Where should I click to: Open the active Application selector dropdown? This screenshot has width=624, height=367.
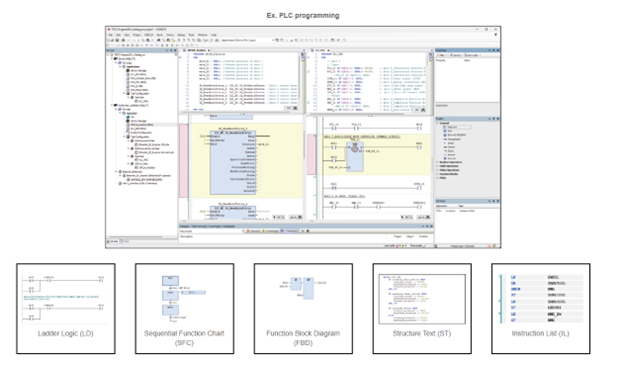pos(248,40)
